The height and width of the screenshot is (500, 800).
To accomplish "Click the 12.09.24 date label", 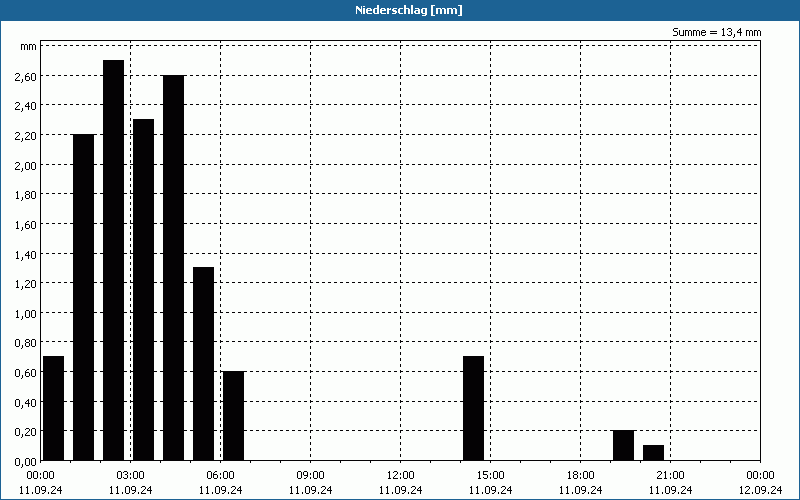I will 760,490.
